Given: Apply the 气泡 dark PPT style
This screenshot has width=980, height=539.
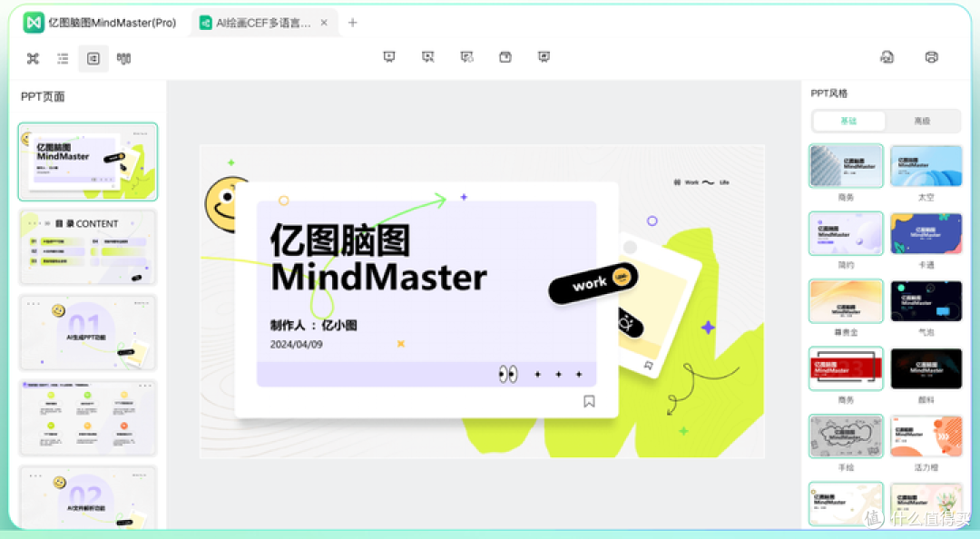Looking at the screenshot, I should [926, 300].
